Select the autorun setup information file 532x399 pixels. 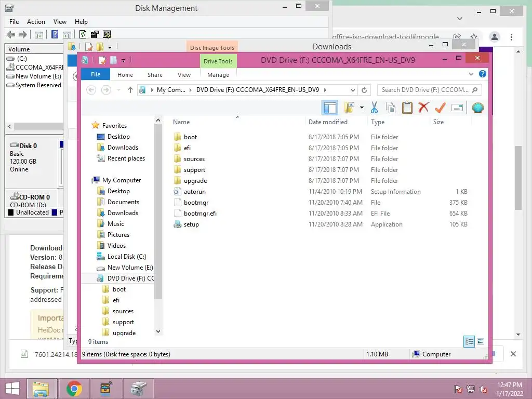click(x=194, y=192)
